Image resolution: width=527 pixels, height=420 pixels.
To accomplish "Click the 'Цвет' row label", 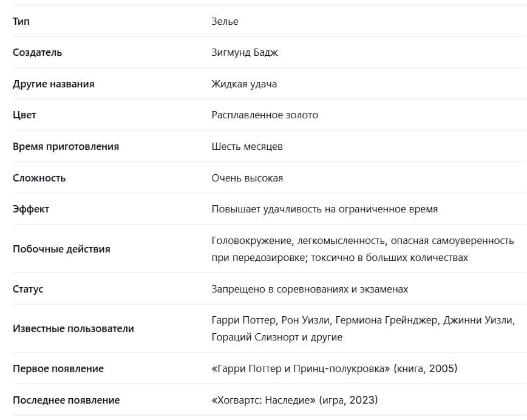I will [x=24, y=115].
